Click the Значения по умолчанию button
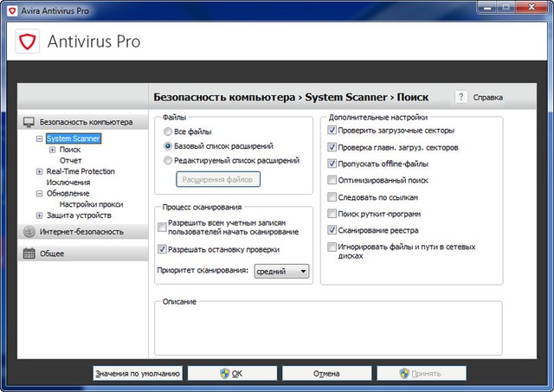554x392 pixels. point(138,373)
